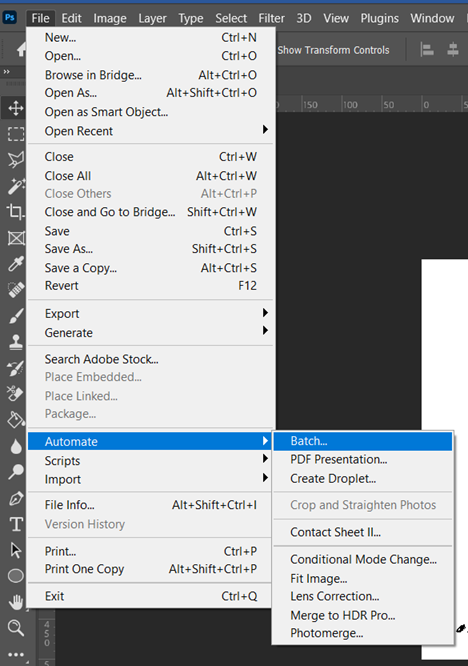The height and width of the screenshot is (666, 468).
Task: Select the Hand tool
Action: pos(16,601)
